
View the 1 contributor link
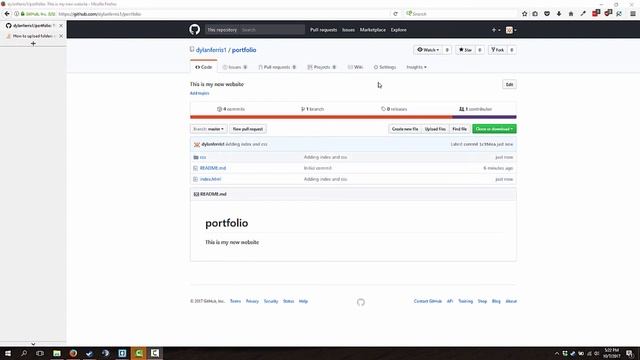pos(476,109)
